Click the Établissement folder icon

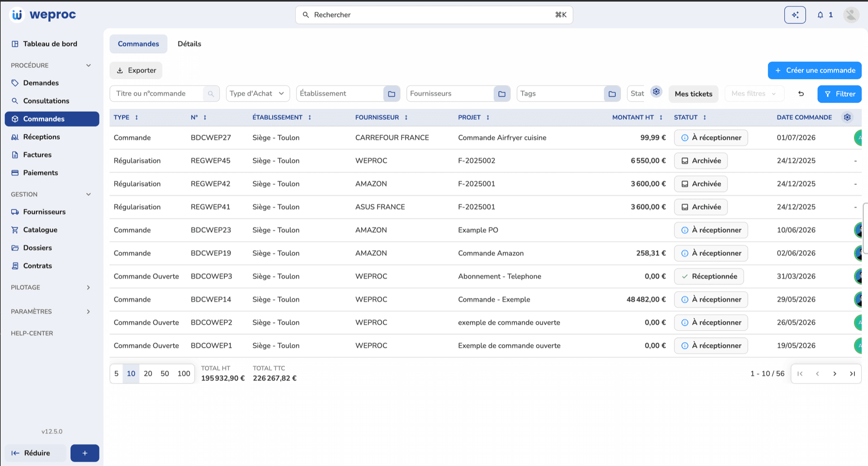click(392, 94)
